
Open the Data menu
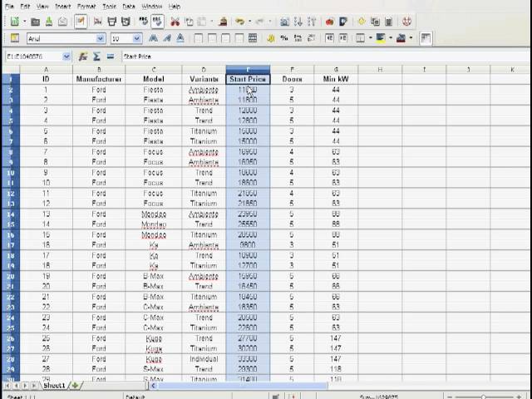coord(129,7)
